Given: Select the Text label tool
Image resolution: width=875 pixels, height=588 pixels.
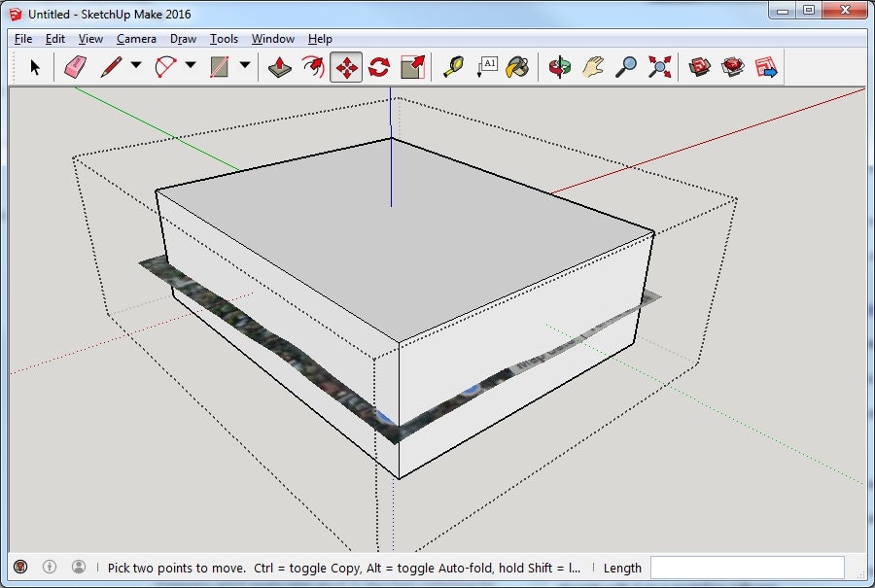Looking at the screenshot, I should (487, 67).
